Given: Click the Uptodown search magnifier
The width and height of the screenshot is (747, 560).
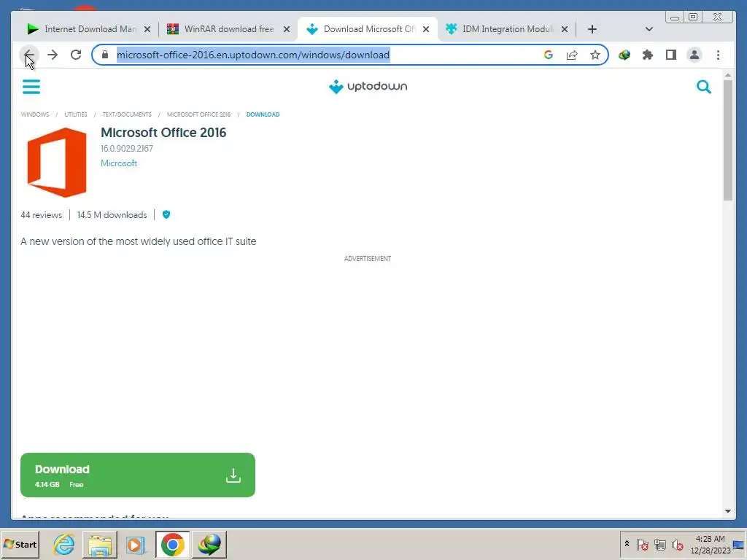Looking at the screenshot, I should click(704, 86).
